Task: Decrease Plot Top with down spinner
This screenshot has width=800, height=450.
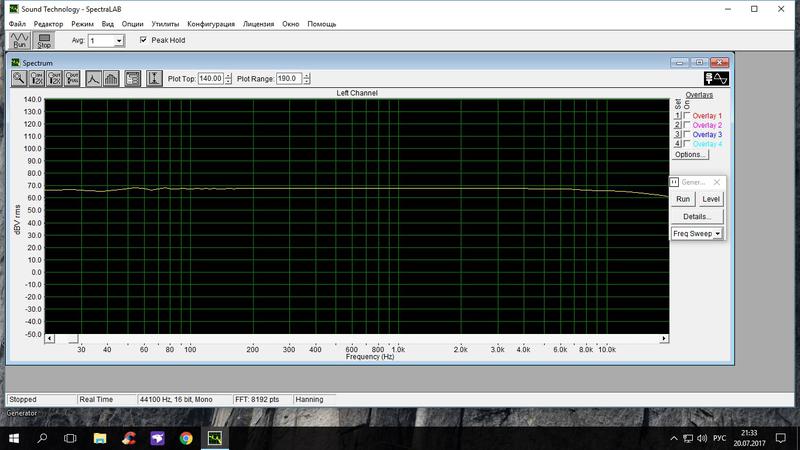Action: click(228, 82)
